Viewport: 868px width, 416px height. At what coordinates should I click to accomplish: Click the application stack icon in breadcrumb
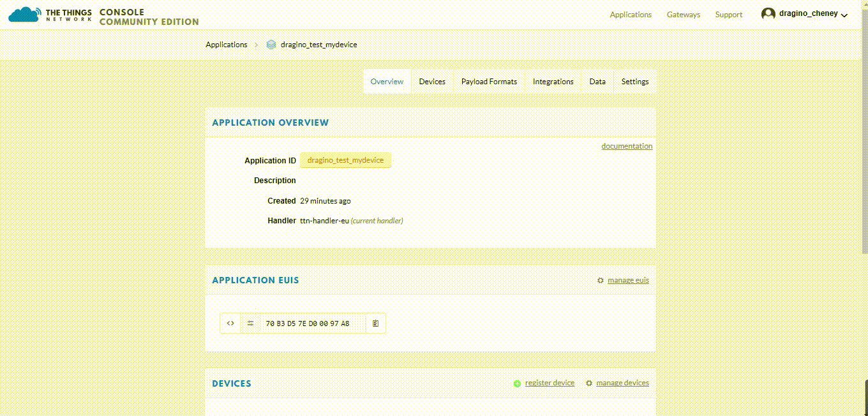[x=271, y=45]
